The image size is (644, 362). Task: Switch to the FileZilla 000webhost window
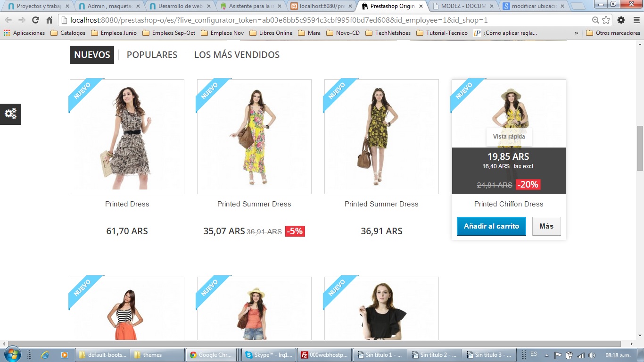pos(325,355)
